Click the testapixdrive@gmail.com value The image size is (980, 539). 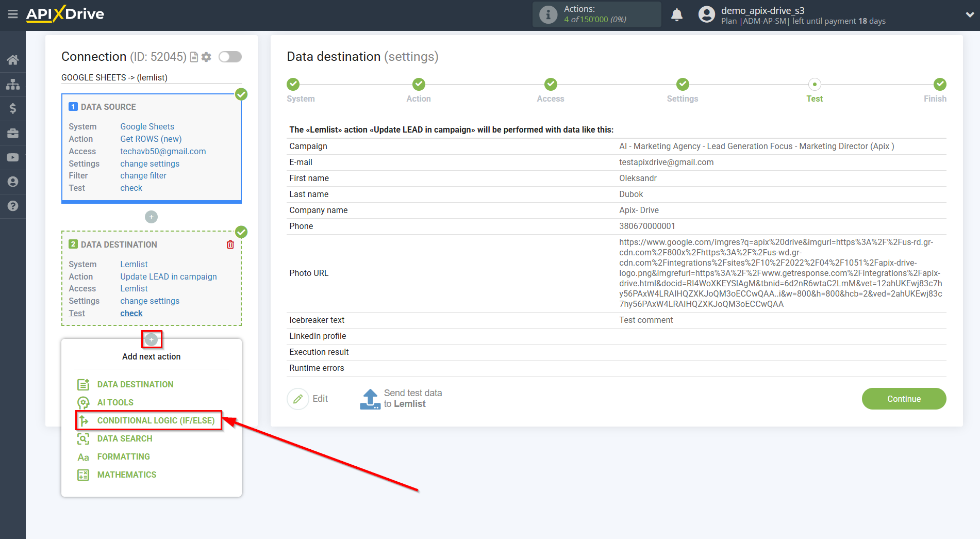click(666, 162)
